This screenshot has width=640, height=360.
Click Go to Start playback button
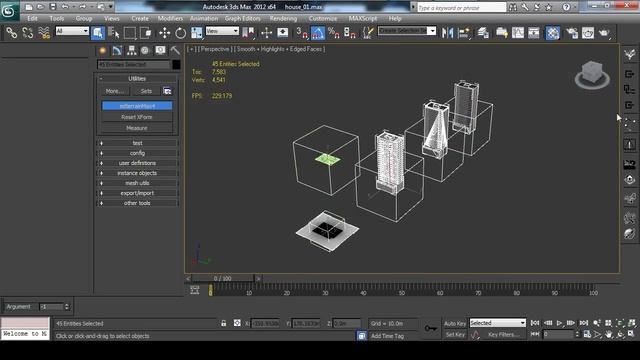pyautogui.click(x=535, y=323)
